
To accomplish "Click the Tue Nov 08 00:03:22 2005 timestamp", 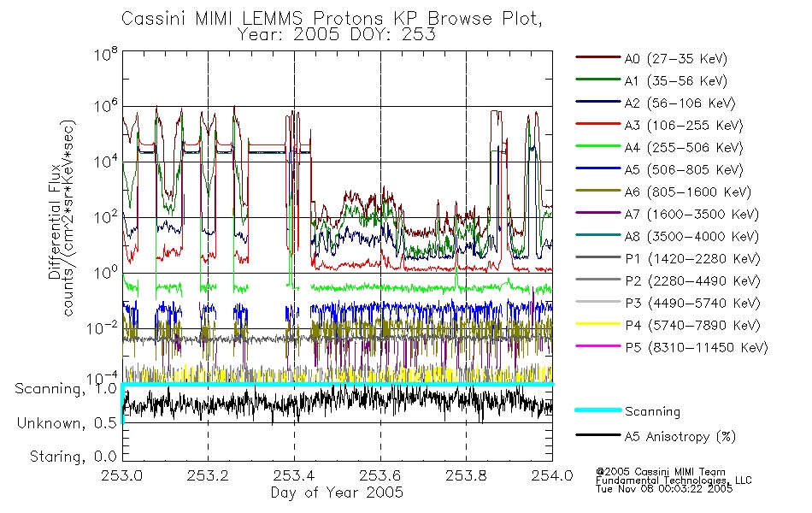I will click(x=664, y=489).
